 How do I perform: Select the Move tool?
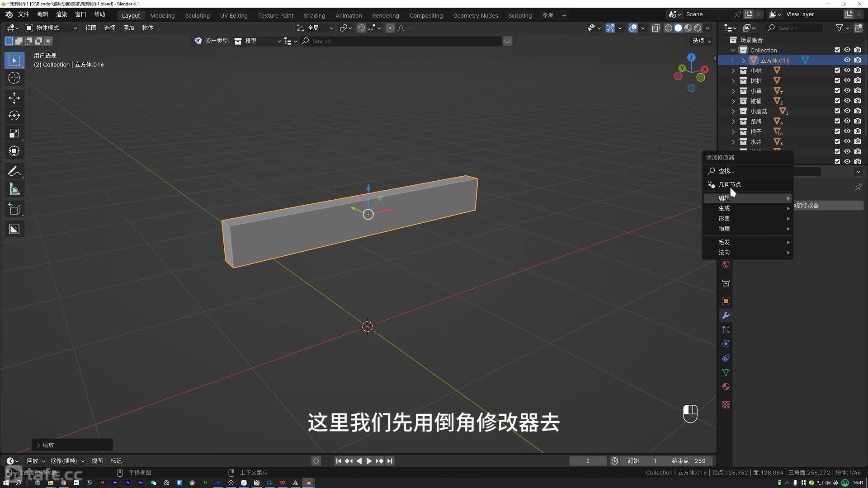pos(14,98)
